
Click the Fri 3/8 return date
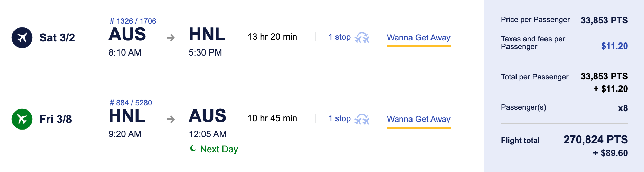click(56, 119)
